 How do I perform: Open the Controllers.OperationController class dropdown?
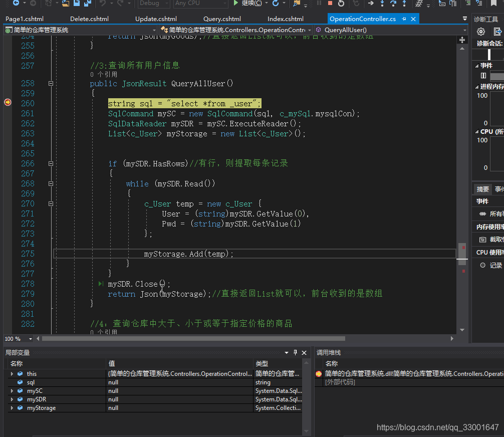click(x=236, y=30)
